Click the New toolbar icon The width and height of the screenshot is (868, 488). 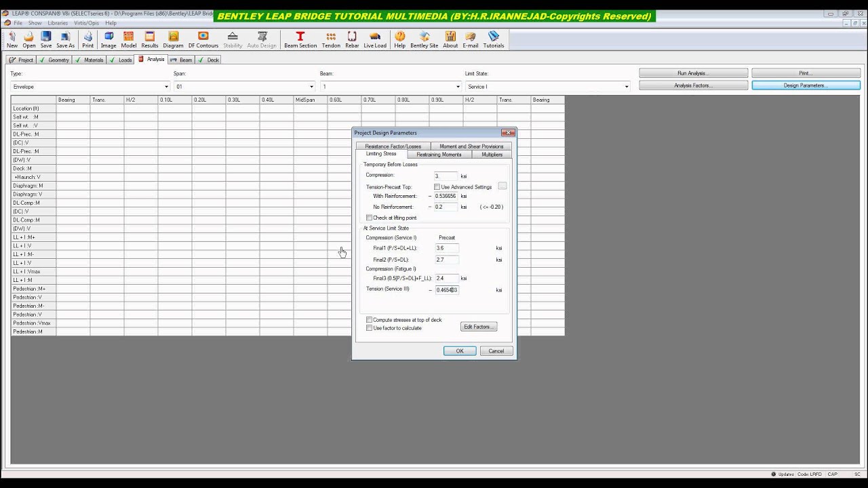click(12, 40)
